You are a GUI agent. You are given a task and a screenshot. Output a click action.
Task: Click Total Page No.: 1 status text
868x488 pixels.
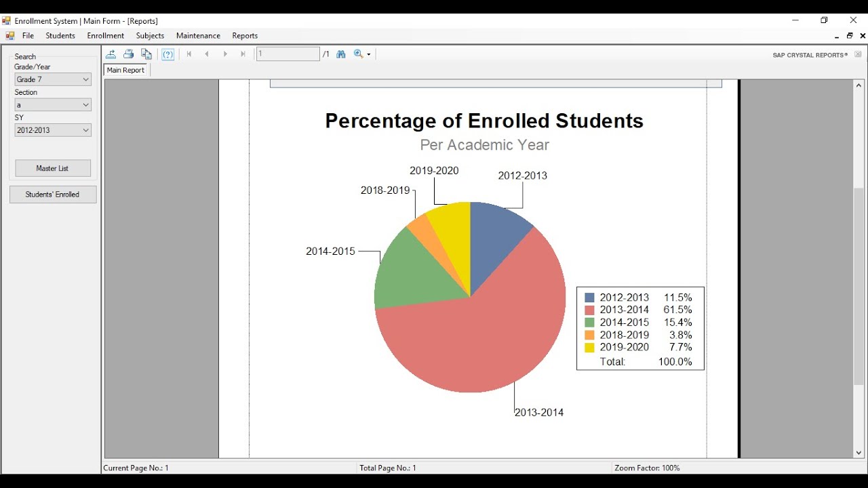pos(388,468)
